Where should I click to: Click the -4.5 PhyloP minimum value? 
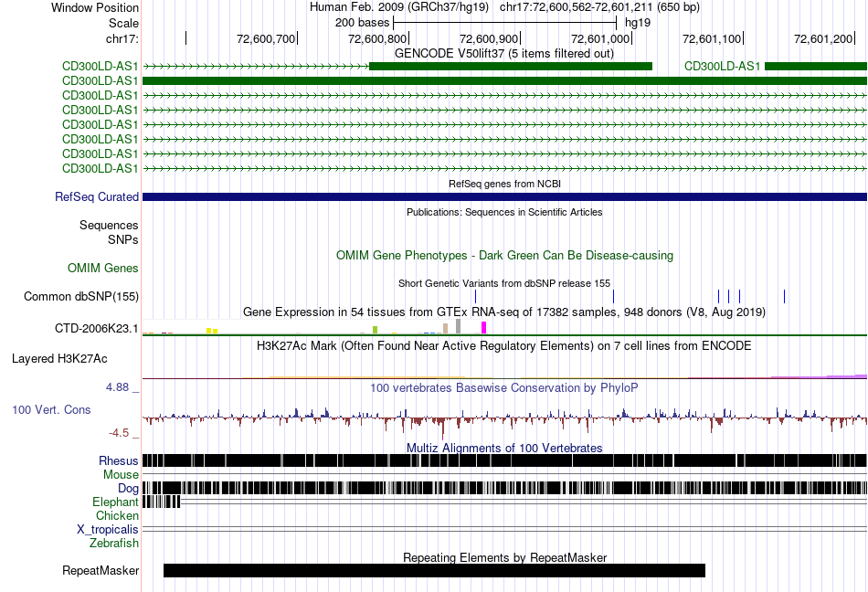119,433
